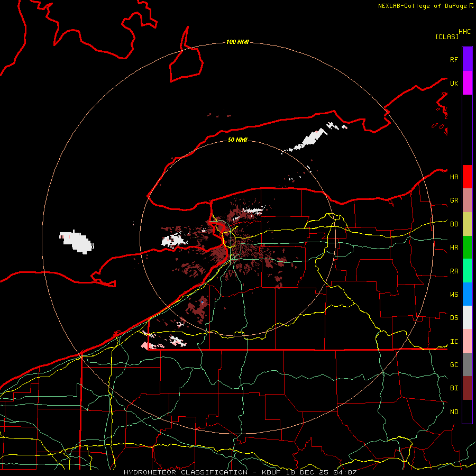Click the 100 NMI range ring label
The height and width of the screenshot is (476, 476).
coord(237,42)
